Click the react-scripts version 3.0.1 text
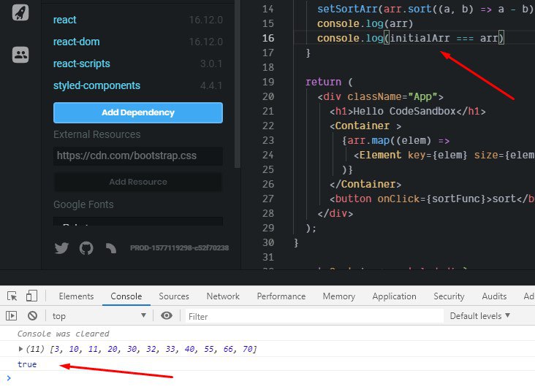 (211, 64)
